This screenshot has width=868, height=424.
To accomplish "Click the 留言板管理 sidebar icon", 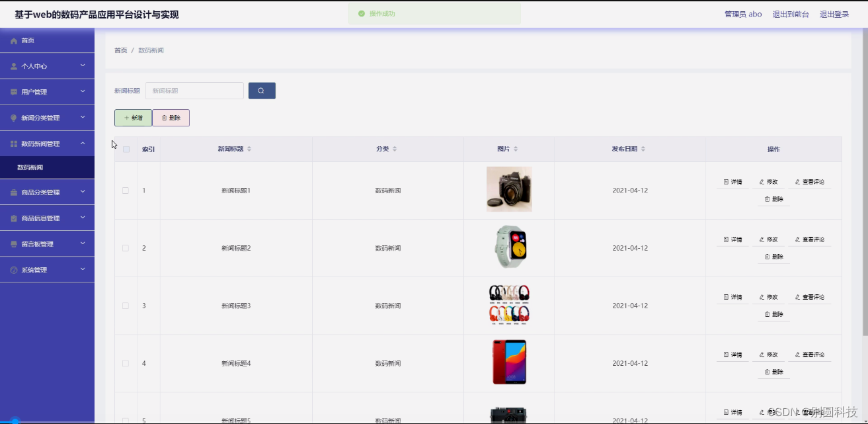I will [13, 243].
